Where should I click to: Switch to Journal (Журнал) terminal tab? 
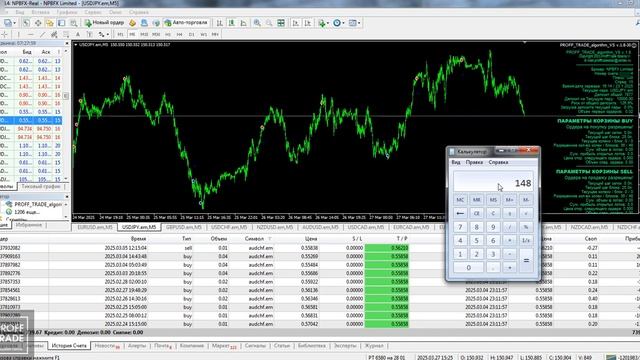[374, 346]
